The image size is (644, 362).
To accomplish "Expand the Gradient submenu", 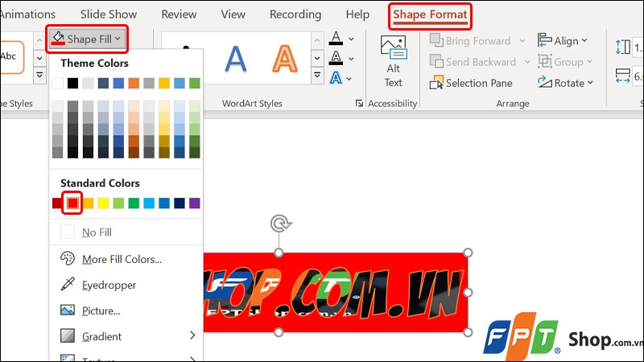I will [126, 336].
